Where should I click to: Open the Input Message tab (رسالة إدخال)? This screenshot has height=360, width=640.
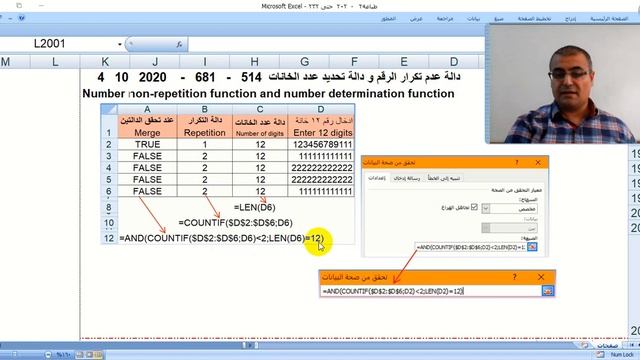(407, 178)
